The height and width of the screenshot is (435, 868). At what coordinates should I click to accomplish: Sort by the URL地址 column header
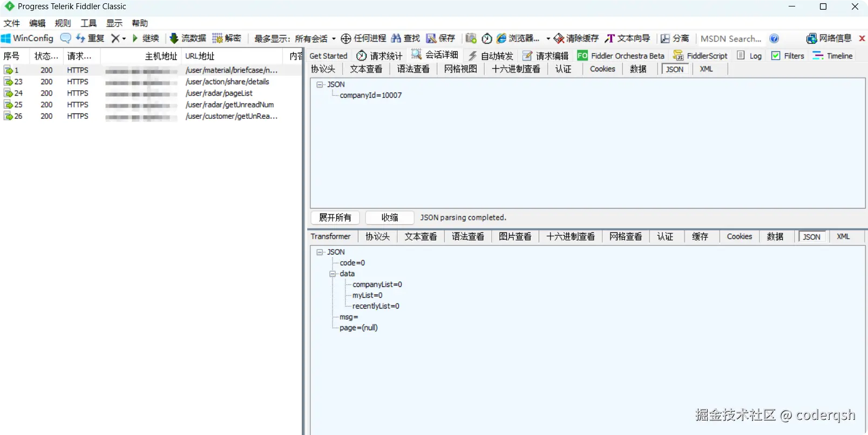[x=232, y=56]
